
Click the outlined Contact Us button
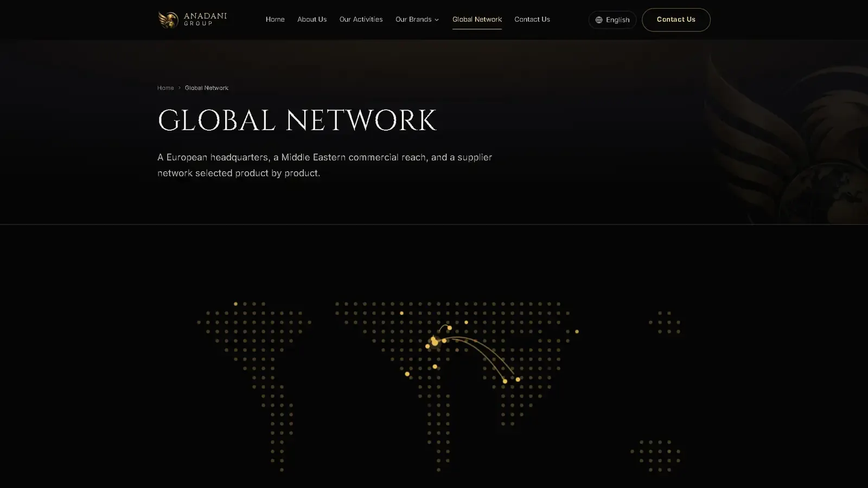[676, 20]
